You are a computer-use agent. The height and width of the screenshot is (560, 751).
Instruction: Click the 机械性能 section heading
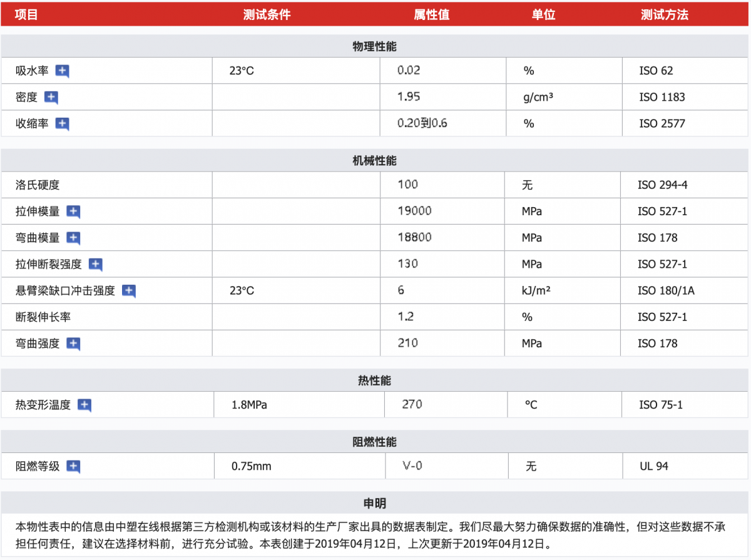(374, 161)
